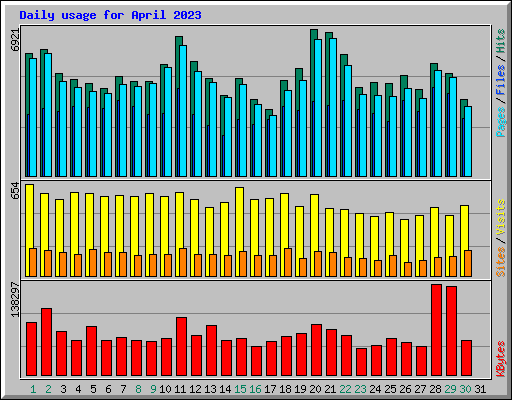
Task: Click the orange sites bar for day 30
Action: point(468,263)
